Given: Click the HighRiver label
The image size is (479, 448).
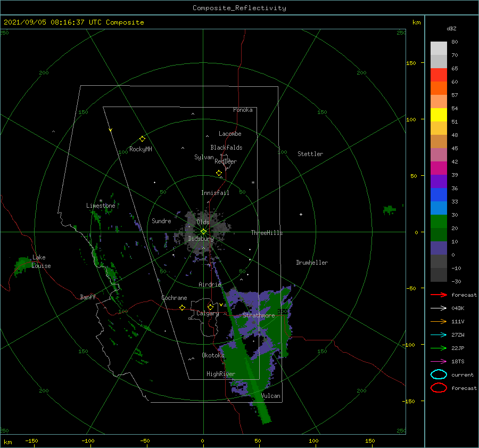Looking at the screenshot, I should 221,374.
